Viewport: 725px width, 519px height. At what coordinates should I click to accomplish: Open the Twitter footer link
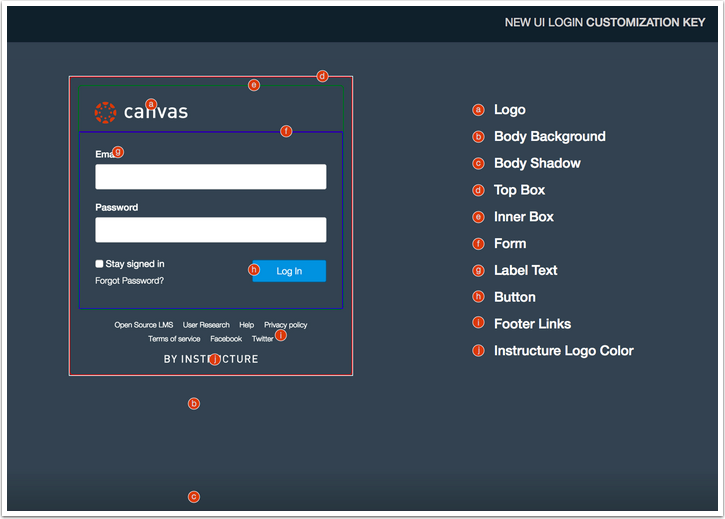point(263,339)
